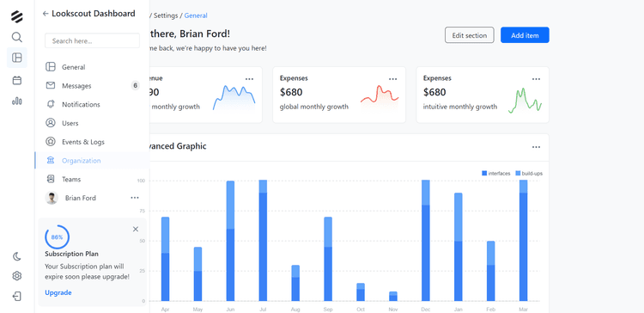The image size is (644, 313).
Task: Focus the 'Search here...' input field
Action: (x=92, y=40)
